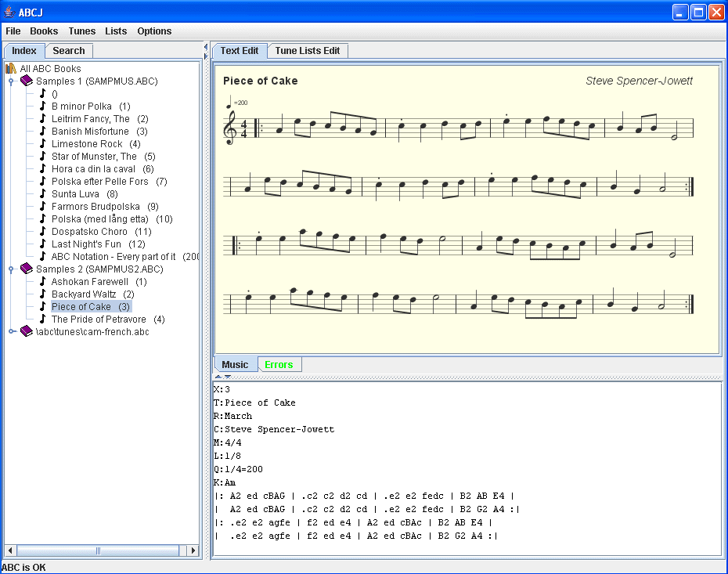Click the note icon beside Ashokan Farewell
This screenshot has height=574, width=728.
[x=41, y=281]
